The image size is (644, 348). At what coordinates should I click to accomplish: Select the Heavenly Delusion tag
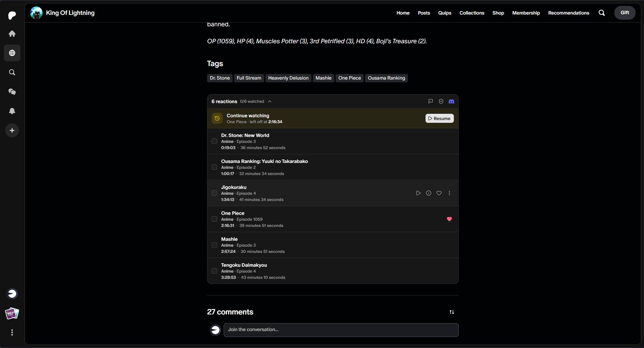[288, 78]
